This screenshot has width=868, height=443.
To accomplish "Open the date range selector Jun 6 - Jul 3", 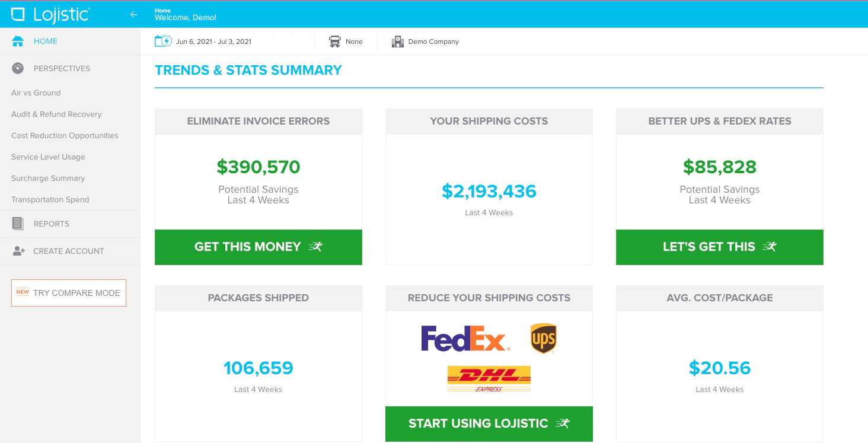I will (x=213, y=42).
